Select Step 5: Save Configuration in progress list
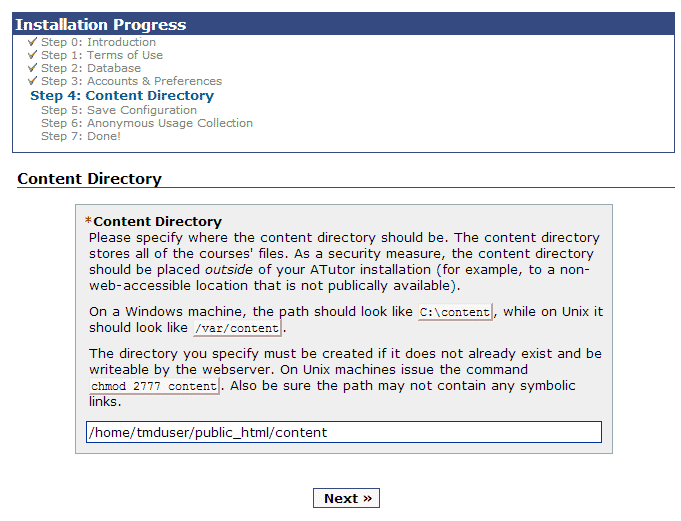Screen dimensions: 681x521 pyautogui.click(x=119, y=110)
